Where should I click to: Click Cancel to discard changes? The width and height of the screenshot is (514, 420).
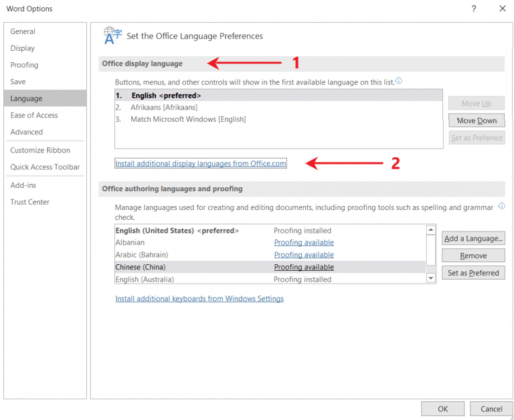[x=491, y=409]
